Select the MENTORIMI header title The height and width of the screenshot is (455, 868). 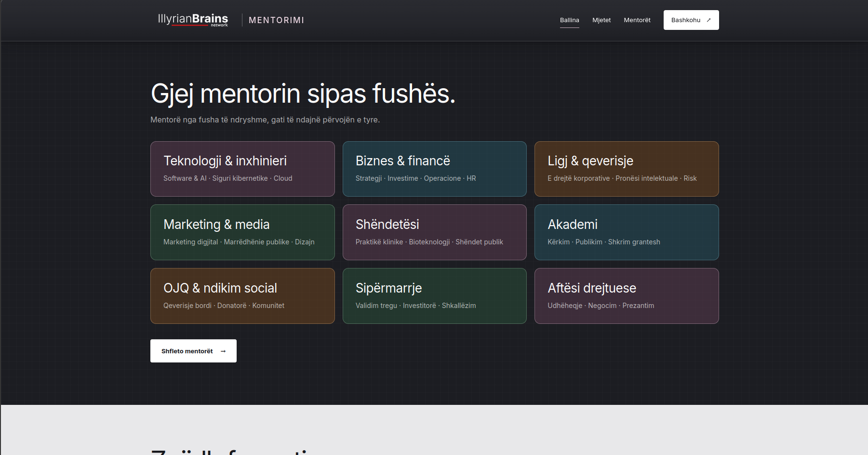pos(276,20)
